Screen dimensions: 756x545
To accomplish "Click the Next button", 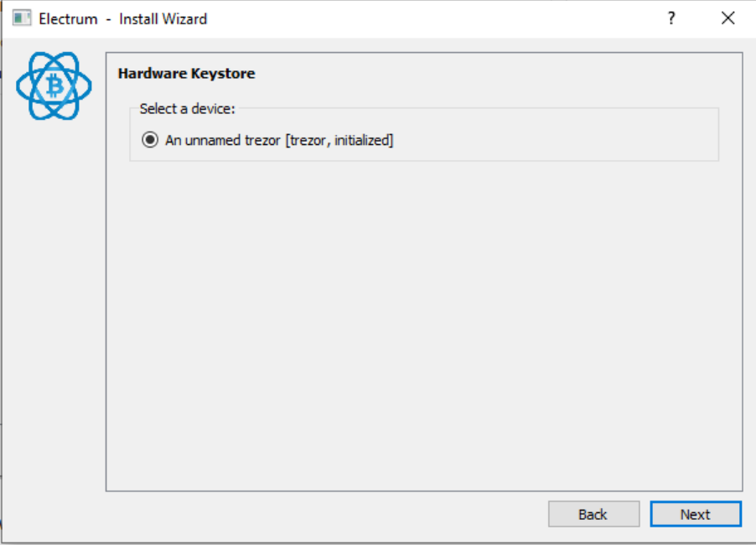I will click(696, 514).
